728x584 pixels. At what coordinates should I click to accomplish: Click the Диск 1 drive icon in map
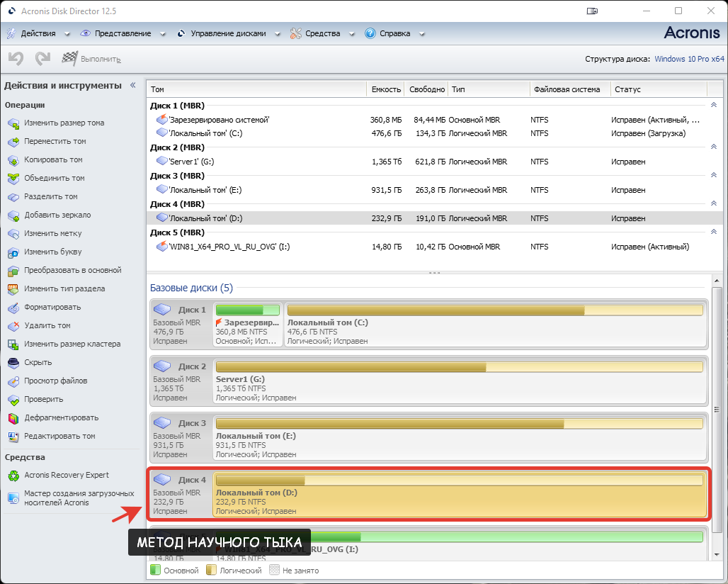pyautogui.click(x=162, y=309)
